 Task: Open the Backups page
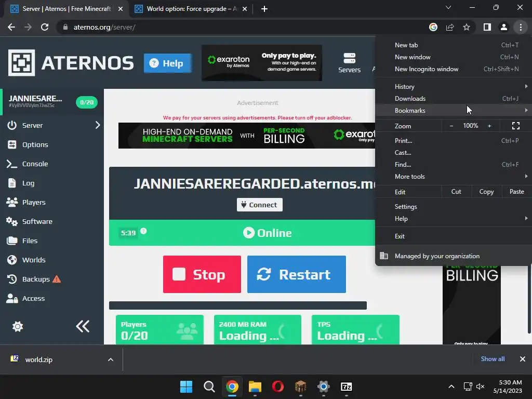(52, 279)
